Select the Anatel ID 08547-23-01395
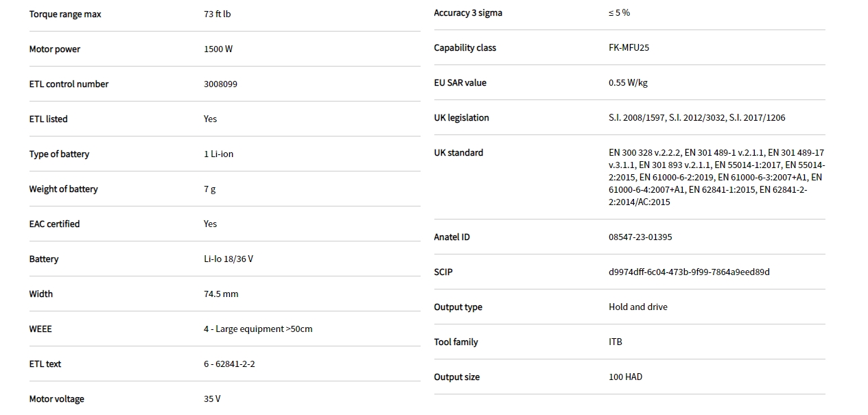This screenshot has height=415, width=868. [640, 237]
